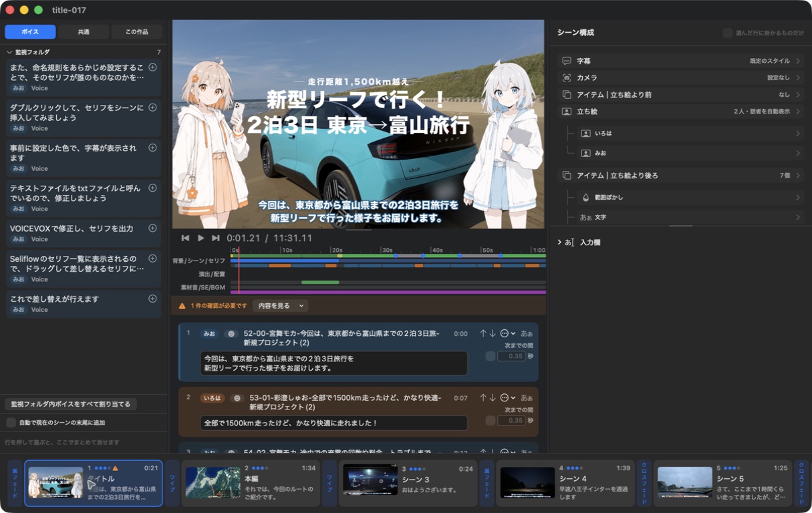Add the Seiflowのセリフ一覧 voice line
Screen dimensions: 812x513
(x=152, y=259)
